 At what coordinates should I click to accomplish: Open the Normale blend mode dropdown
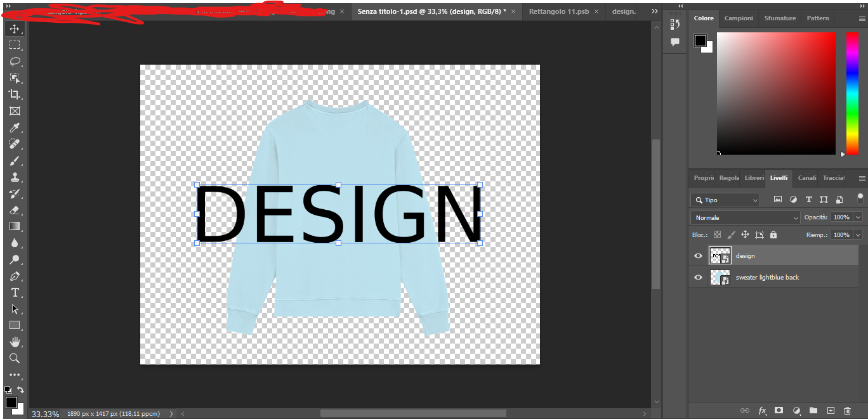coord(745,217)
